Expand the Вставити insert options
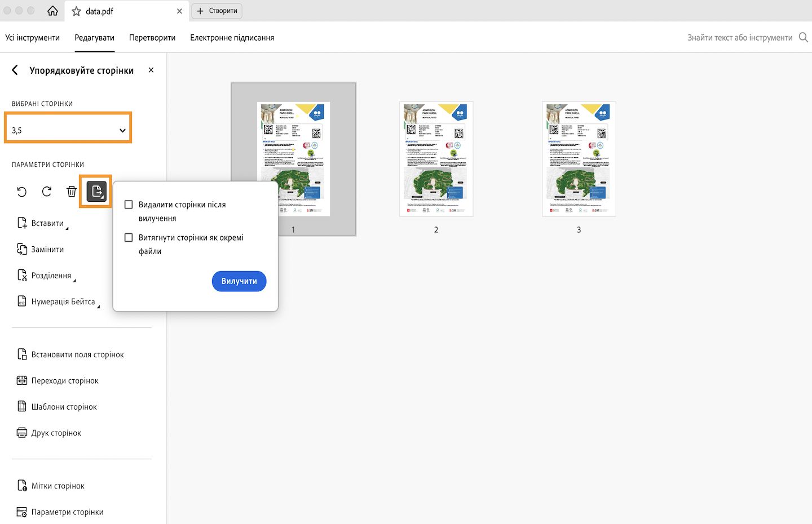 (x=43, y=223)
